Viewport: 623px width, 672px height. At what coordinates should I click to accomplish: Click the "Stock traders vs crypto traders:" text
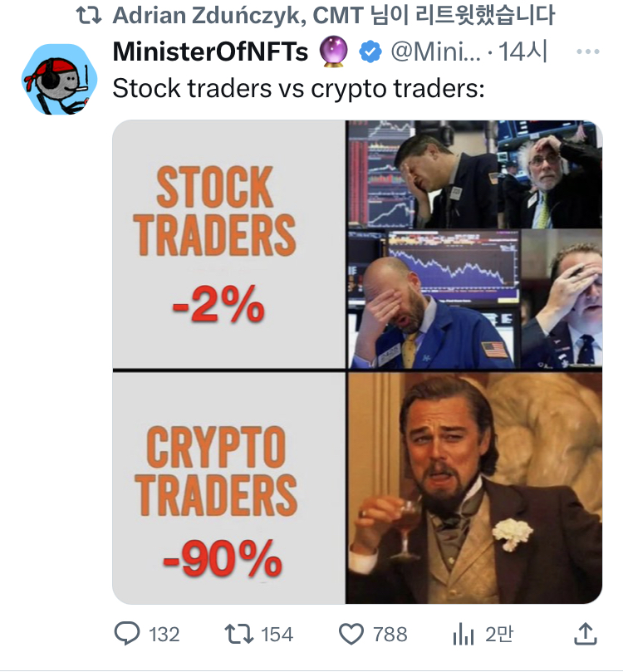(297, 87)
